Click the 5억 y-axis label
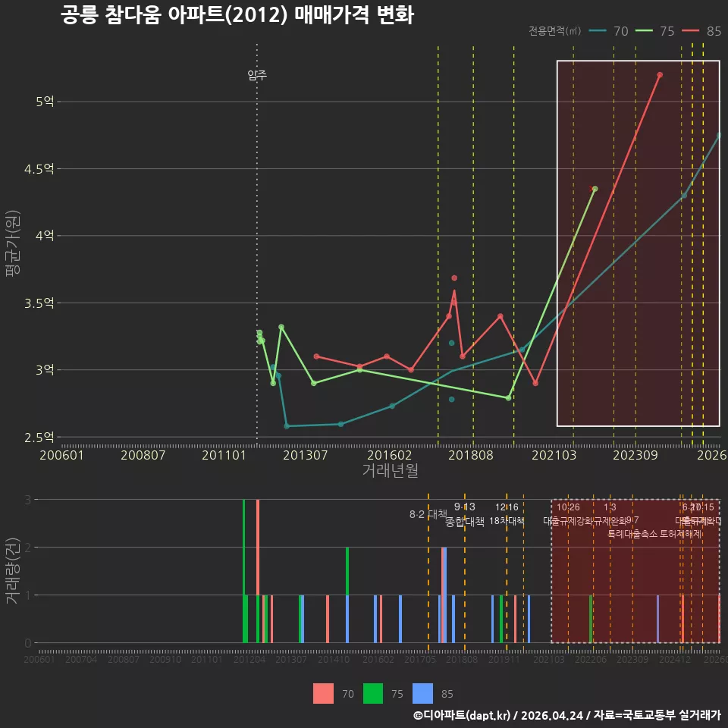728x728 pixels. (45, 101)
